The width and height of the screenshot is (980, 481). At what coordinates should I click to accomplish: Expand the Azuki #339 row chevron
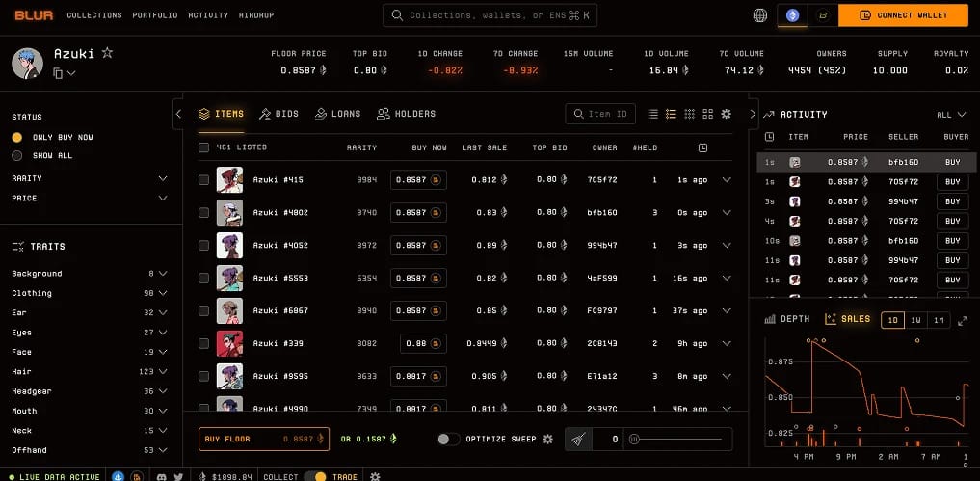pos(727,343)
